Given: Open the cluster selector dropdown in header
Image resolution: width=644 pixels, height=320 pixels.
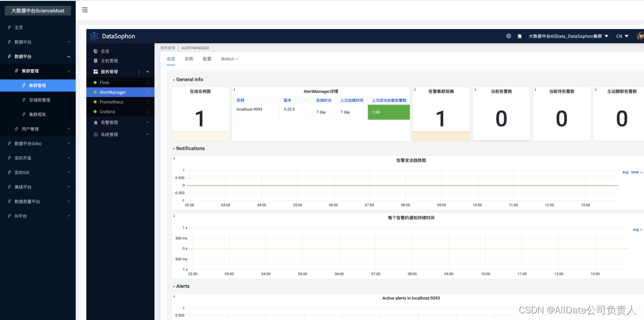Looking at the screenshot, I should pyautogui.click(x=569, y=36).
